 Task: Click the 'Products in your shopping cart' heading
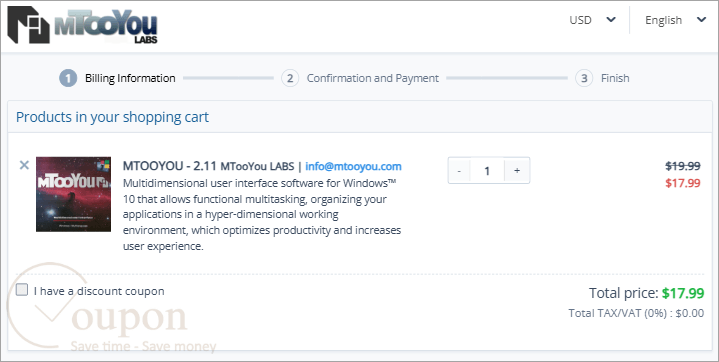coord(112,117)
